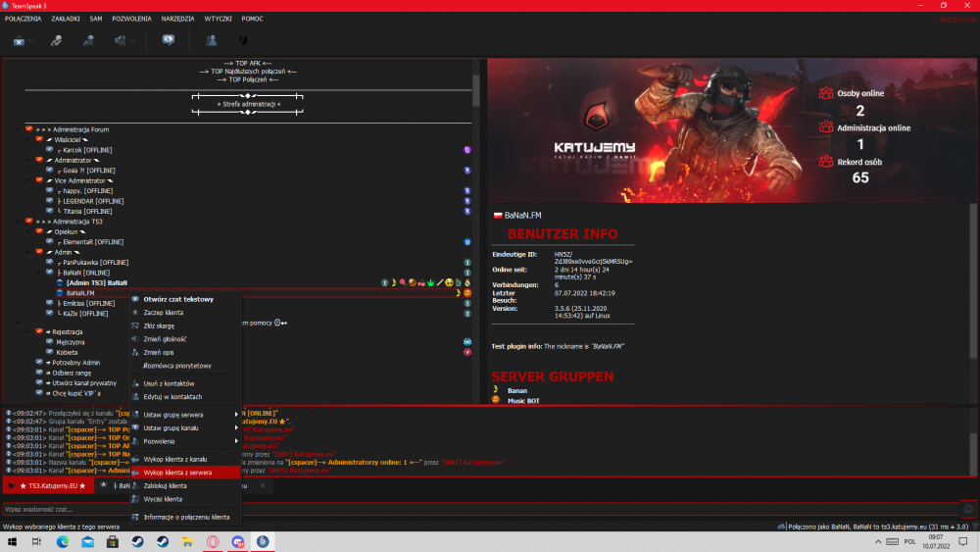The height and width of the screenshot is (552, 980).
Task: Toggle subscription mark on Vice Administrator channel
Action: [x=39, y=180]
